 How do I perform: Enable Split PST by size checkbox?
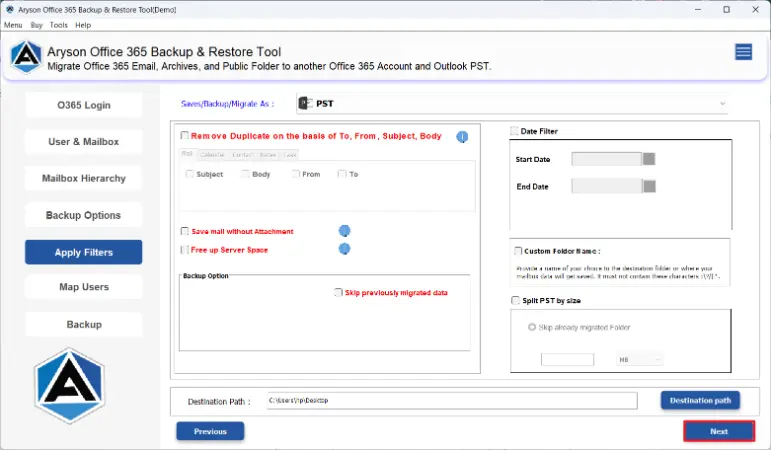(515, 300)
